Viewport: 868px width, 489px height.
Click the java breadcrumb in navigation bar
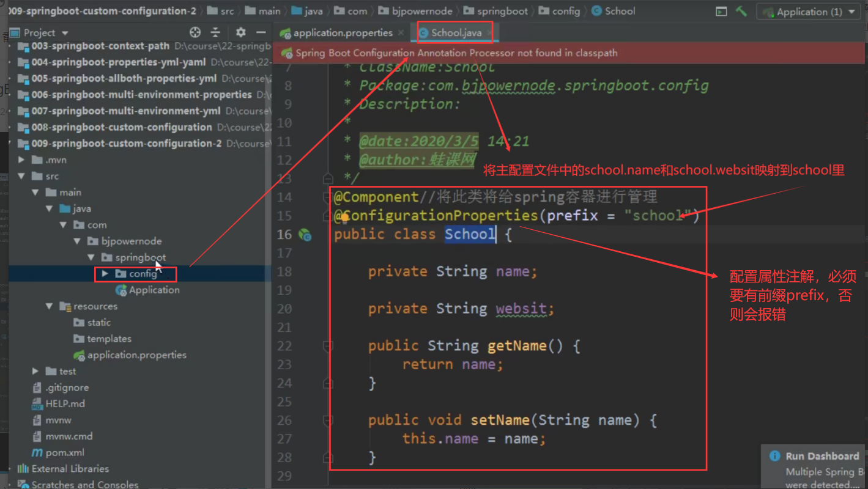pos(308,11)
